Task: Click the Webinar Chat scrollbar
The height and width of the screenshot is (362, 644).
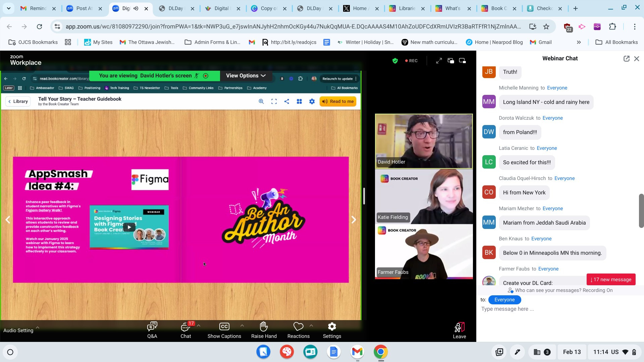Action: (641, 210)
